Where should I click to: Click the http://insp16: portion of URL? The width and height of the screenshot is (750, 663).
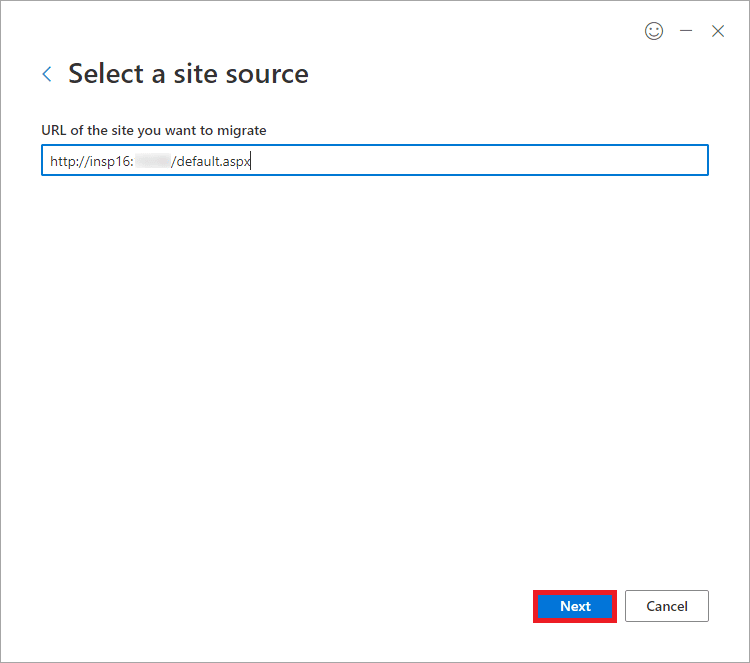click(x=92, y=162)
